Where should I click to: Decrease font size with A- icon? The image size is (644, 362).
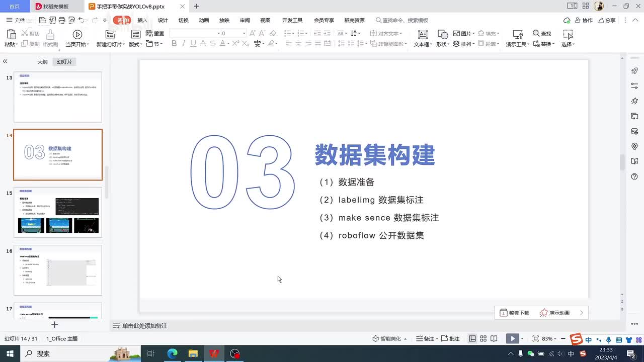(262, 33)
